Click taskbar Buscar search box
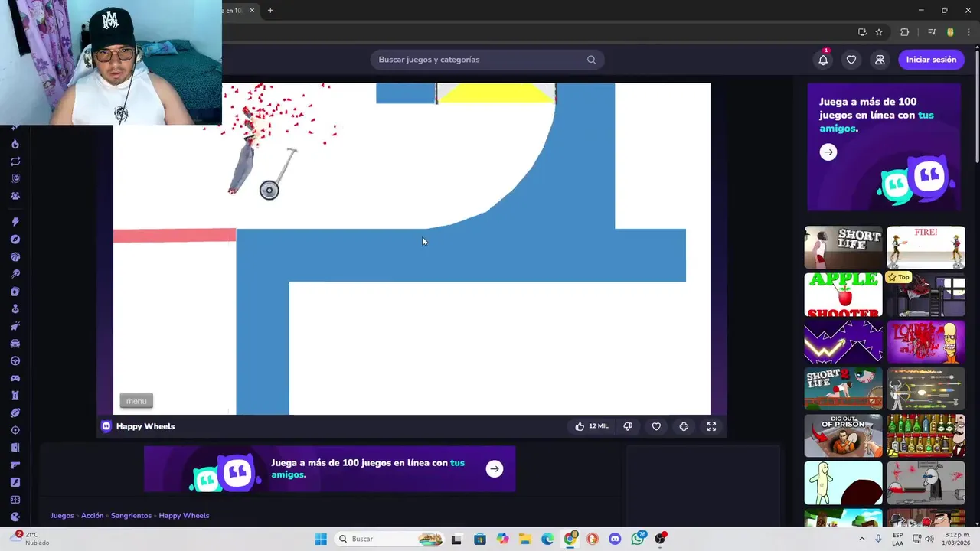 tap(390, 539)
